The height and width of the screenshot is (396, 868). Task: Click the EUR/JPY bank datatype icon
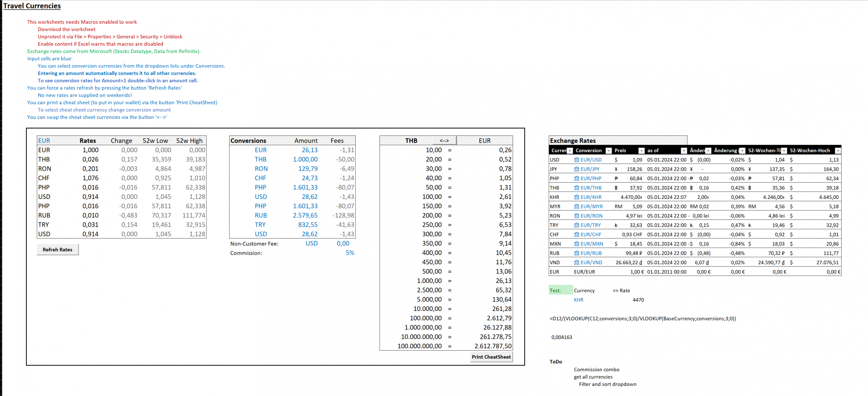pyautogui.click(x=576, y=169)
